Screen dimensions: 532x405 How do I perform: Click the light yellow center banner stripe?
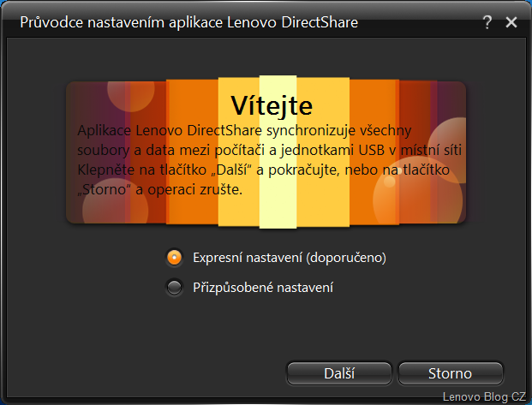[x=278, y=152]
